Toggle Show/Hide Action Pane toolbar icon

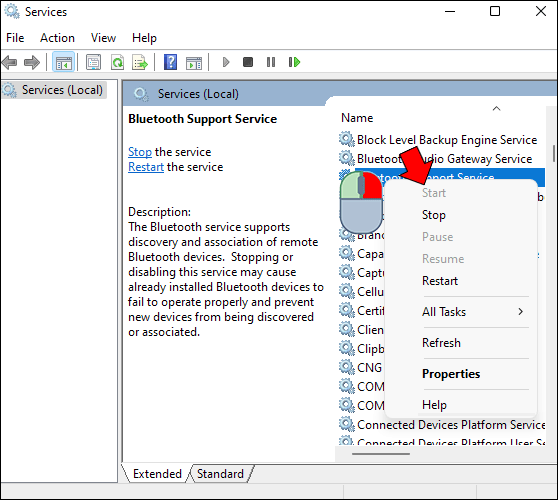194,63
